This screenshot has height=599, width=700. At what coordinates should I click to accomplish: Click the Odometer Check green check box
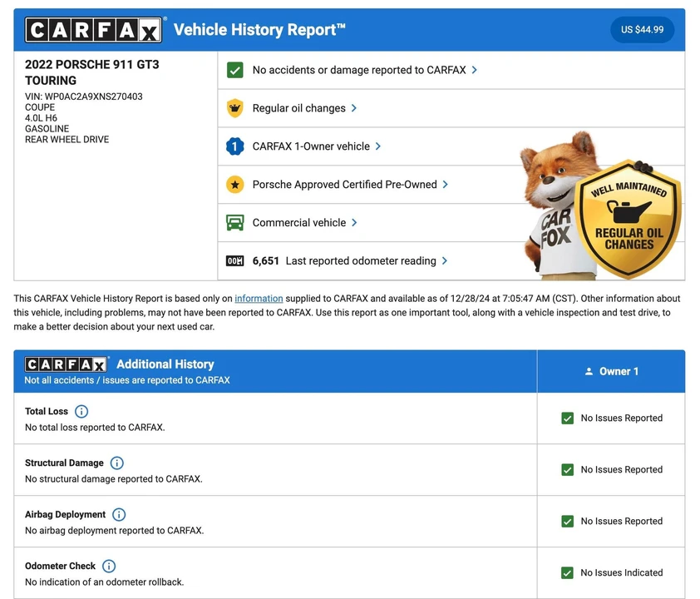(567, 572)
